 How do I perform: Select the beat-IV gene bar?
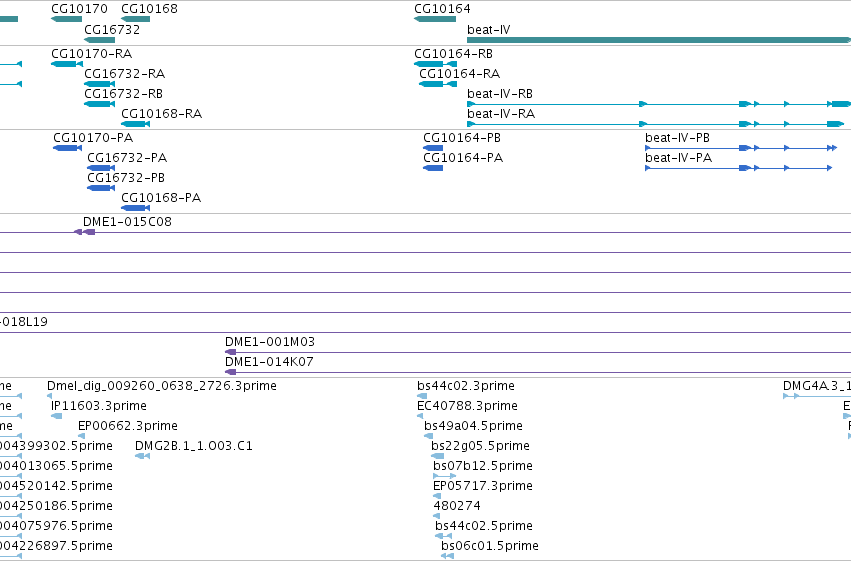click(x=659, y=40)
